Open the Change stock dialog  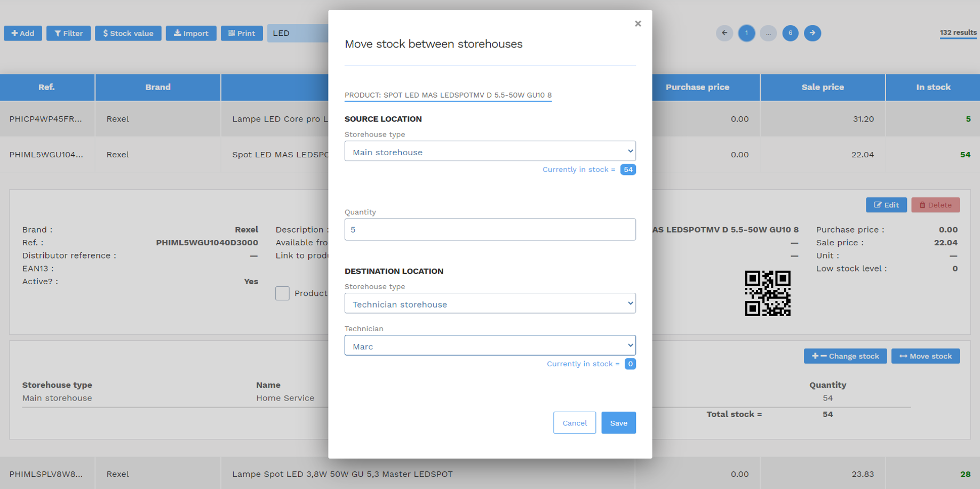tap(845, 356)
